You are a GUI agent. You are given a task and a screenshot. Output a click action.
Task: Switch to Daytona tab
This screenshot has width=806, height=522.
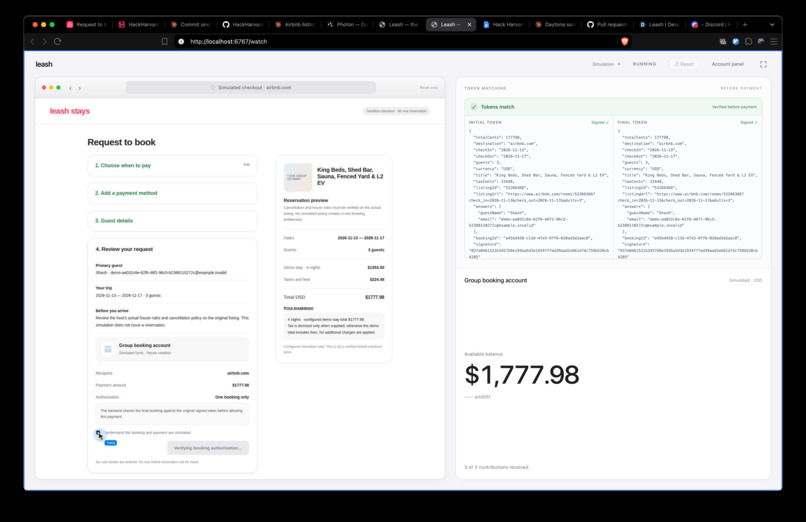tap(556, 24)
